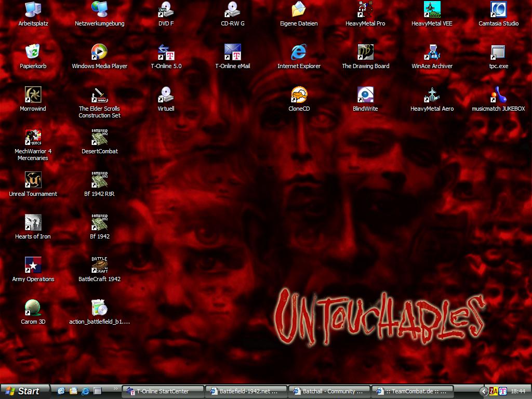Launch the Bf 1942 RtR shortcut
Screen dimensions: 532x399
[99, 184]
